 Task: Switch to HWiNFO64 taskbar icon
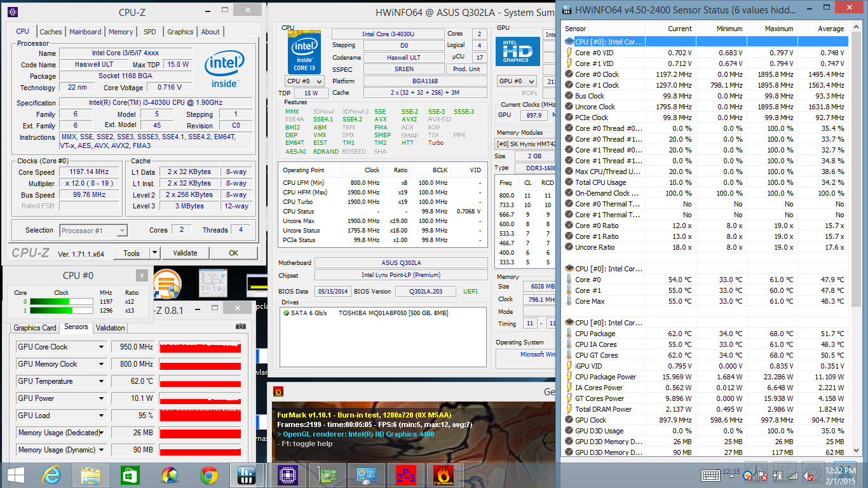246,475
